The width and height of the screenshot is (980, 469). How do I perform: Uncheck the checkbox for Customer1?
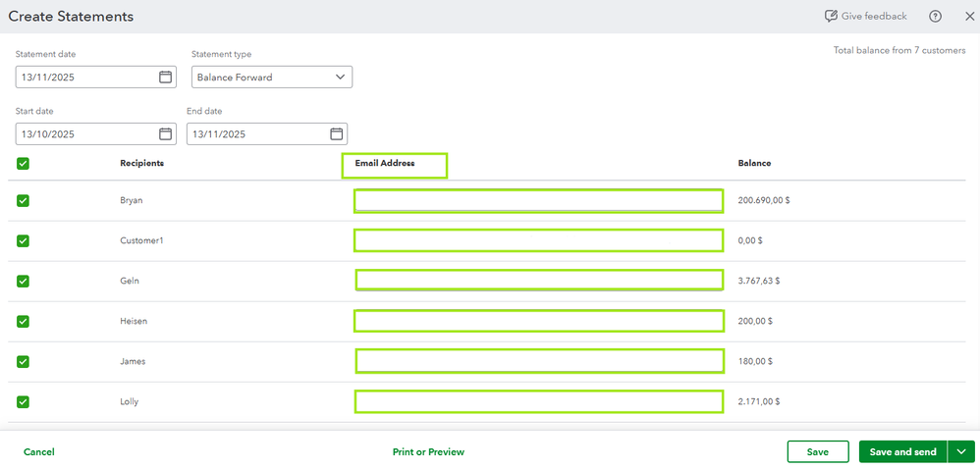point(24,240)
